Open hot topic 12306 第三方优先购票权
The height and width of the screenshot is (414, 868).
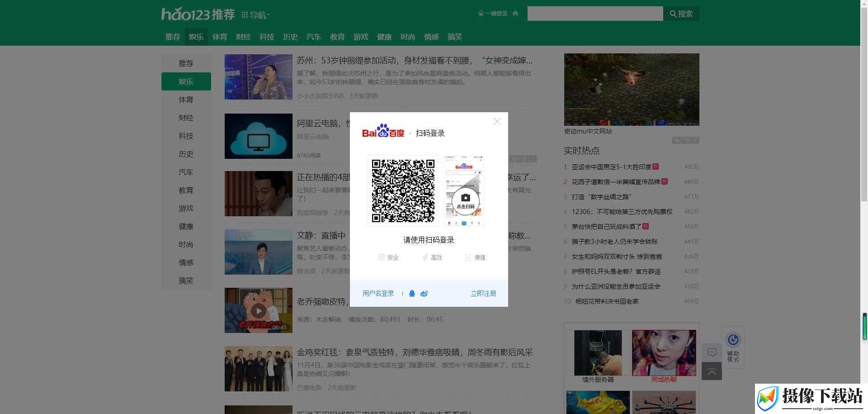622,212
